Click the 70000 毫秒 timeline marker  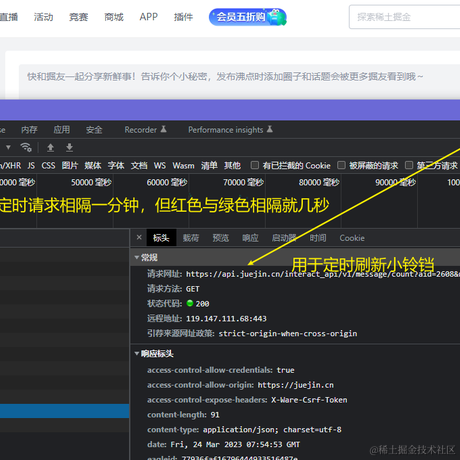(x=243, y=182)
